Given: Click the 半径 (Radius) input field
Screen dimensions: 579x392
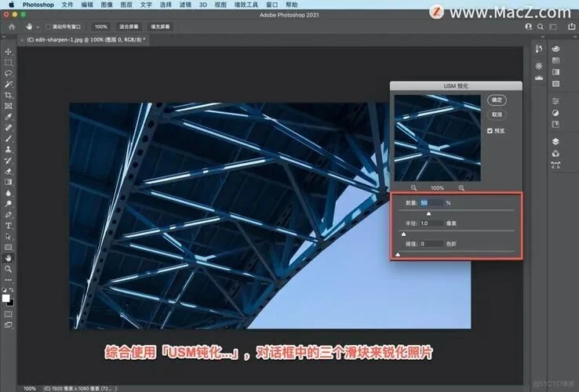Looking at the screenshot, I should tap(431, 223).
